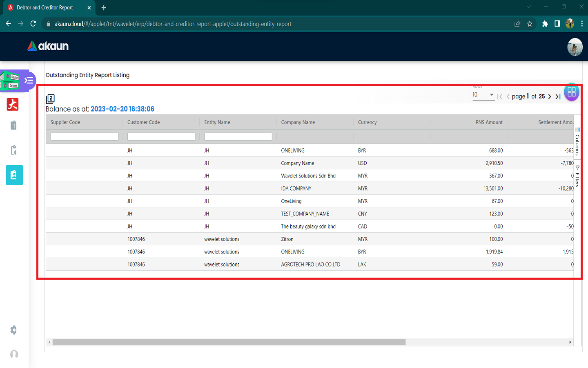Screen dimensions: 588x368
Task: Open the clipboard clock icon in sidebar
Action: pyautogui.click(x=13, y=150)
